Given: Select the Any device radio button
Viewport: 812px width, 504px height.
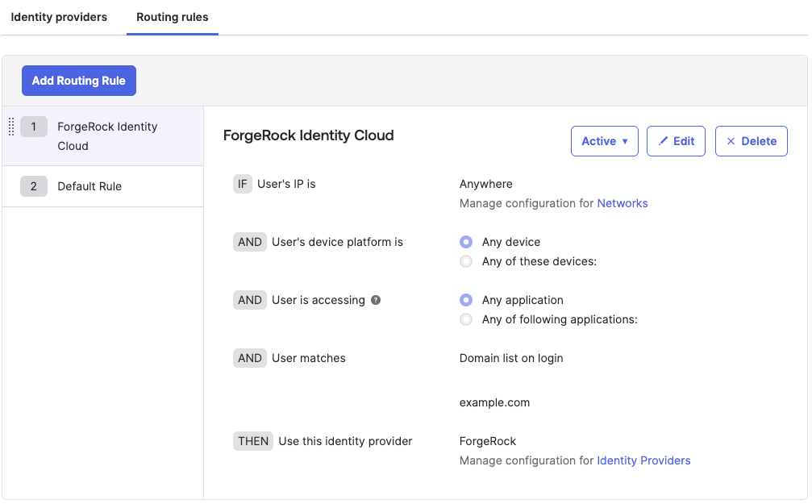Looking at the screenshot, I should click(466, 242).
